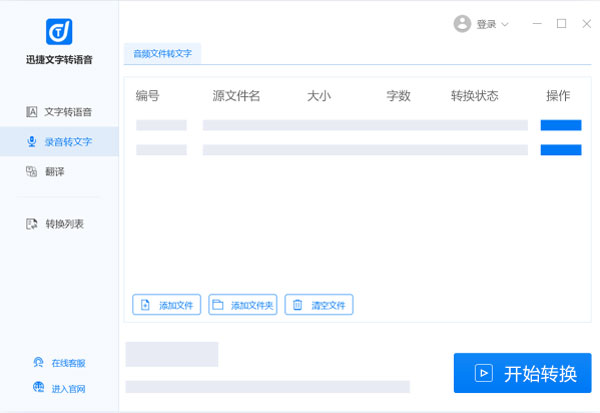
Task: Open the 转换列表 list icon
Action: [32, 224]
